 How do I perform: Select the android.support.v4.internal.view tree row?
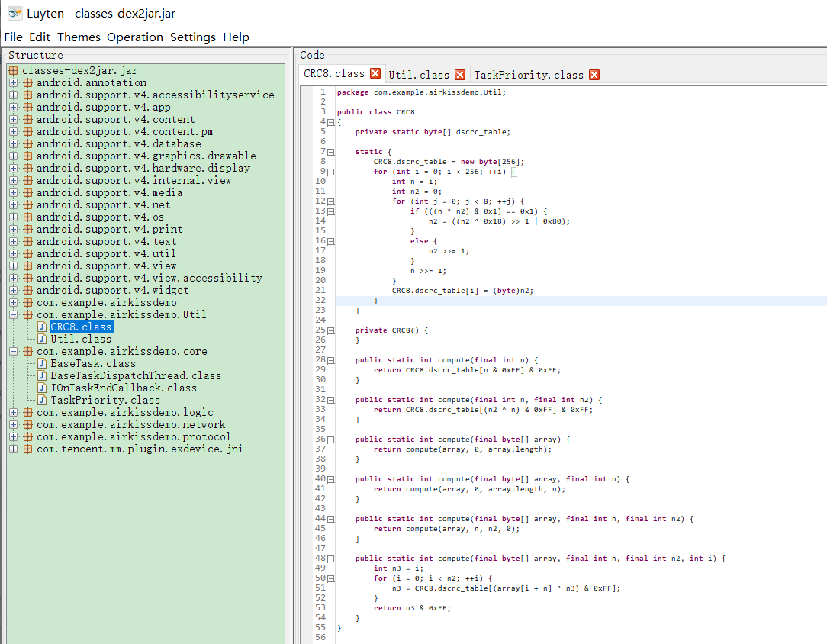pyautogui.click(x=134, y=180)
